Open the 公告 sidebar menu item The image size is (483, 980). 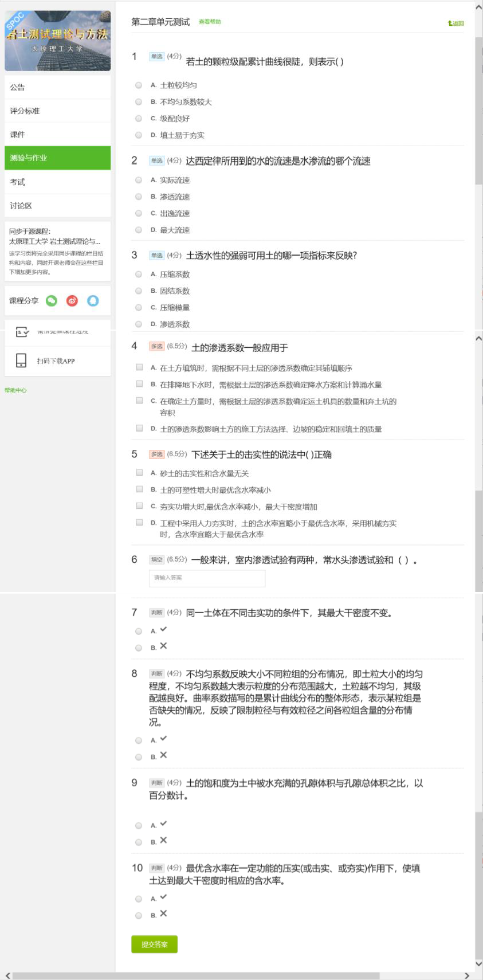point(57,87)
